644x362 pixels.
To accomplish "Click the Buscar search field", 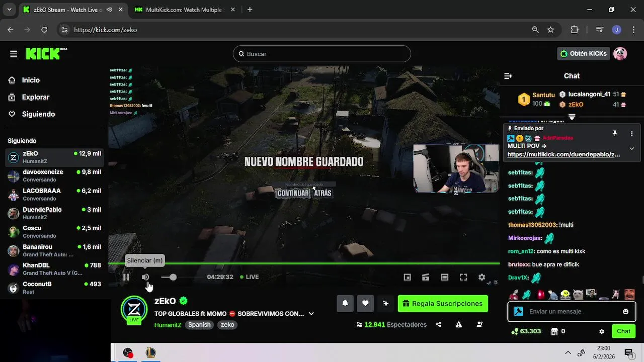I will [x=322, y=54].
